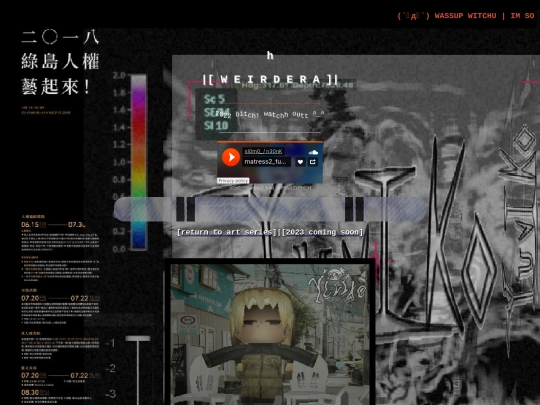540x405 pixels.
Task: Open the Privacy policy link
Action: coord(233,180)
